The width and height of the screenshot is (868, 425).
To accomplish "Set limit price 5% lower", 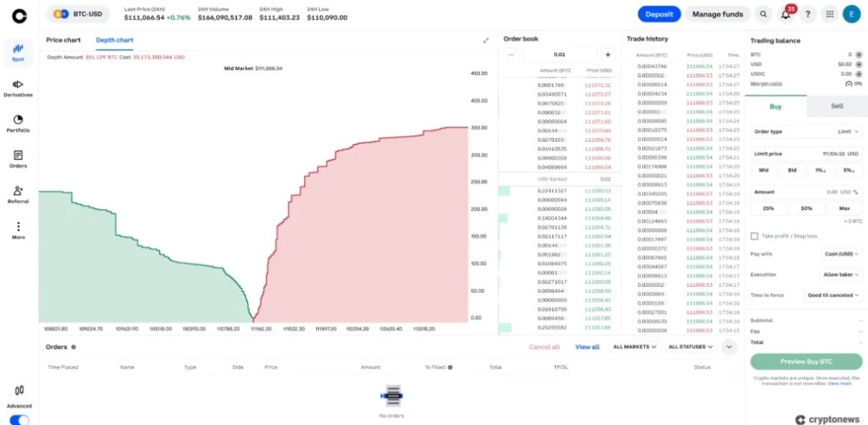I will point(849,170).
